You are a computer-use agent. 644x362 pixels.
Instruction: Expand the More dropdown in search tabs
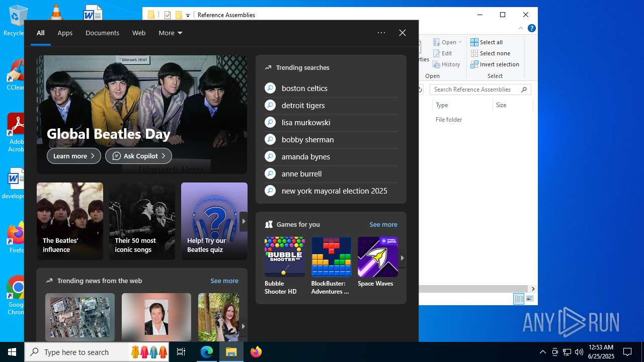click(x=171, y=33)
